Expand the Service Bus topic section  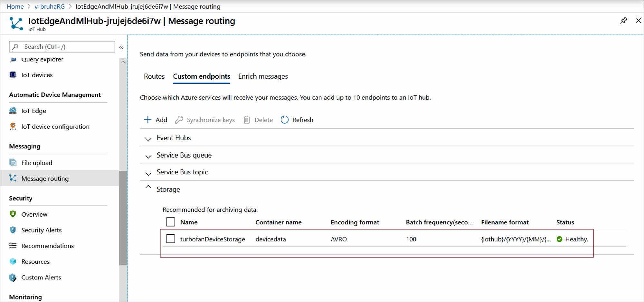pyautogui.click(x=148, y=173)
